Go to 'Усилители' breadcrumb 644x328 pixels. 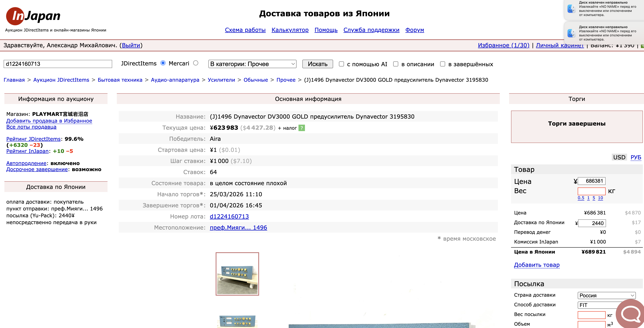221,80
